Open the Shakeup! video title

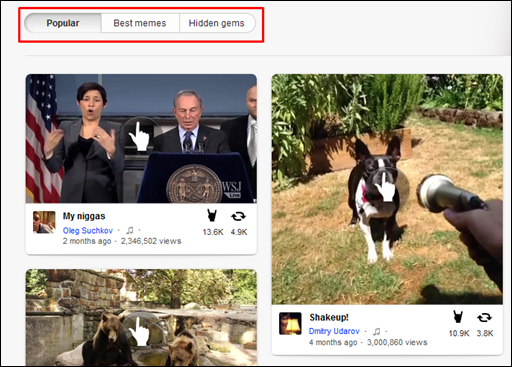point(329,317)
